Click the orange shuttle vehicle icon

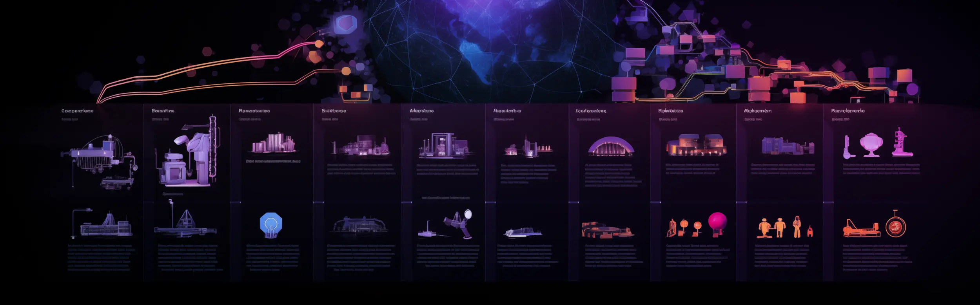pos(862,229)
